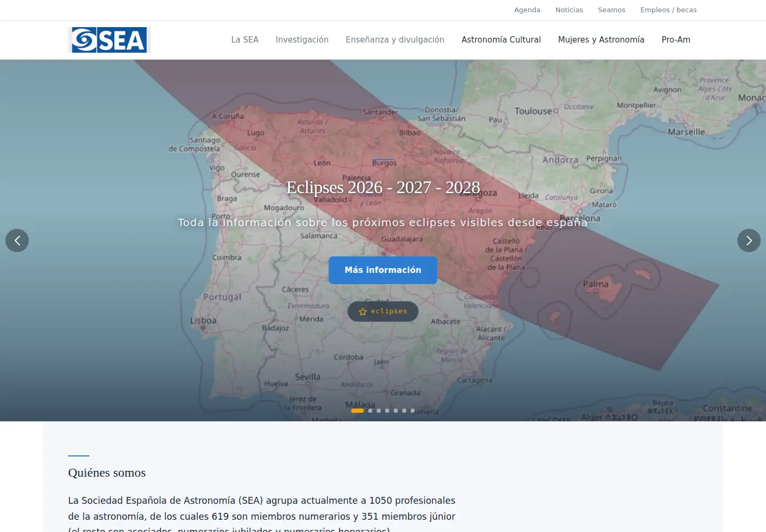The width and height of the screenshot is (766, 532).
Task: Jump to the second carousel slide dot
Action: pos(370,411)
